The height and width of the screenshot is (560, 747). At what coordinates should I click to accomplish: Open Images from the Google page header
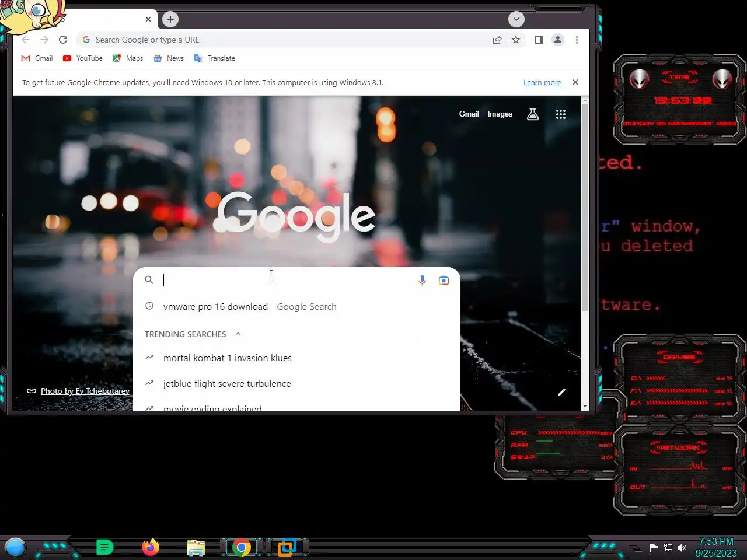(500, 114)
